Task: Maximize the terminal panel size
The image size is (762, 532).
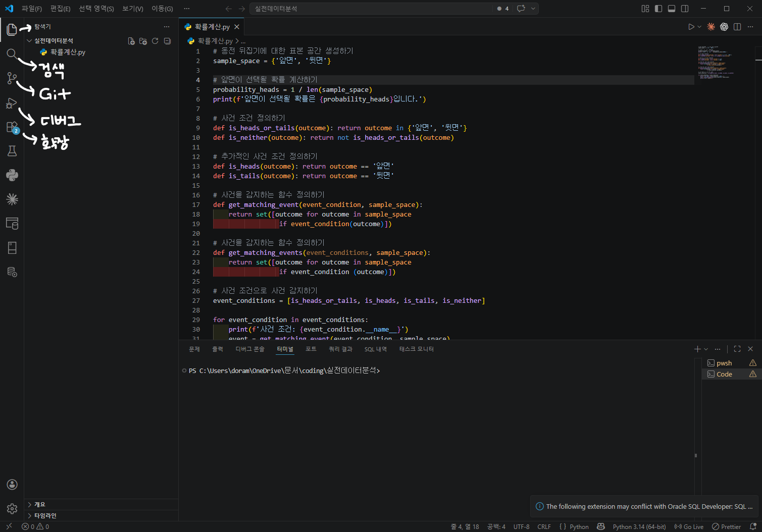Action: pyautogui.click(x=737, y=349)
